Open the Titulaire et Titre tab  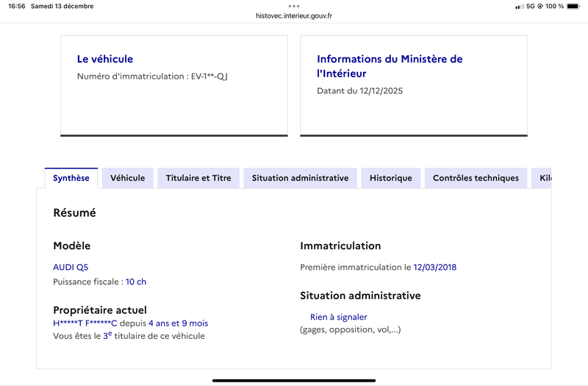198,178
